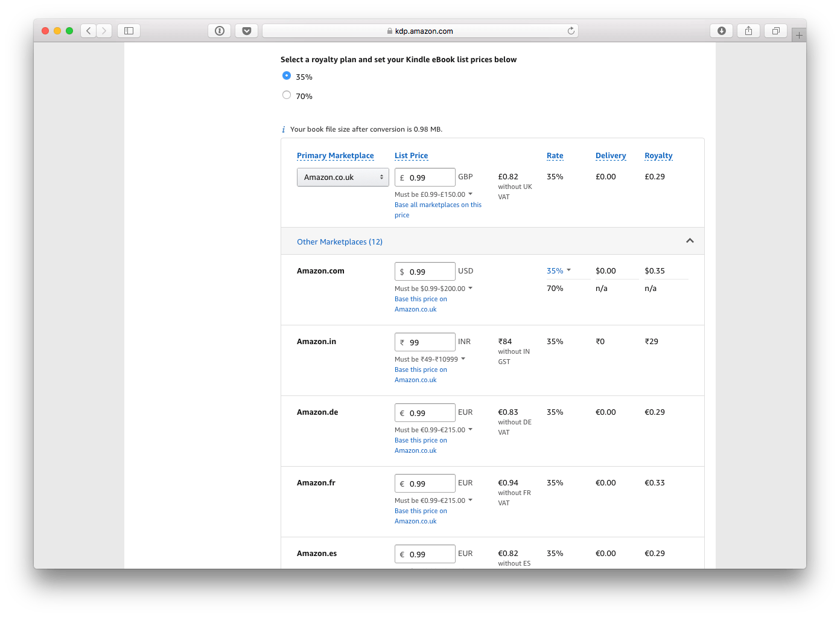Viewport: 840px width, 617px height.
Task: Go back with Safari back arrow
Action: [89, 31]
